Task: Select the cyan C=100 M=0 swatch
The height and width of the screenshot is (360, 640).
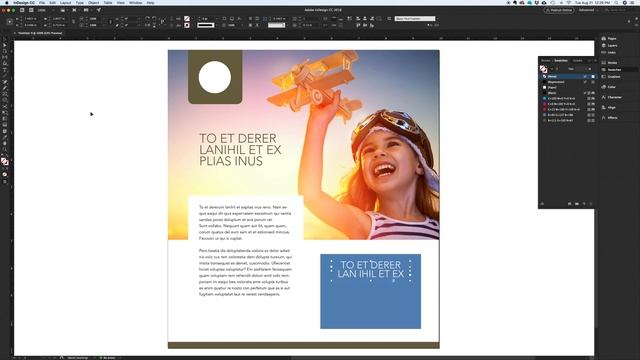Action: pos(567,98)
